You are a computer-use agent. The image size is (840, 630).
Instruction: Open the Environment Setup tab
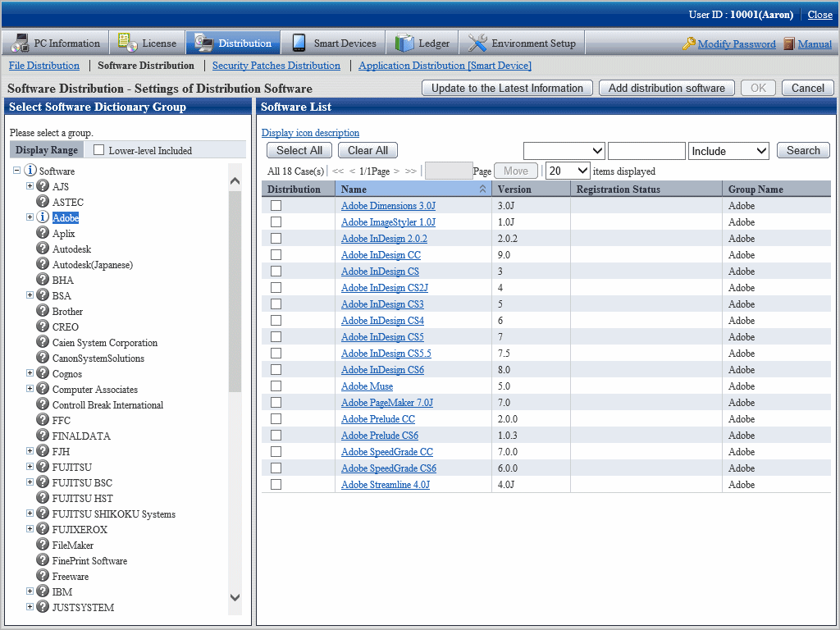522,43
